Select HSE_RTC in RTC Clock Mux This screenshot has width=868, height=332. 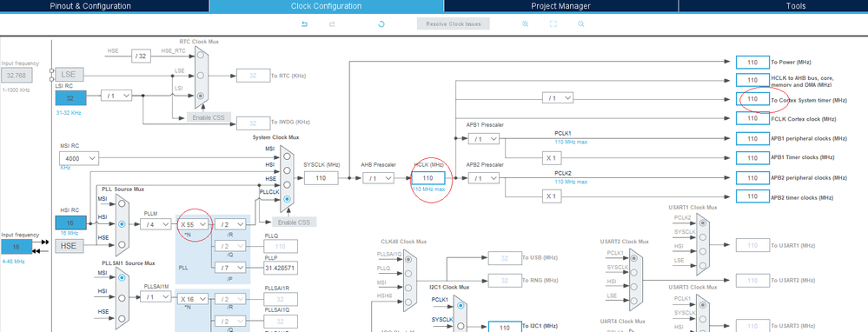pyautogui.click(x=201, y=55)
